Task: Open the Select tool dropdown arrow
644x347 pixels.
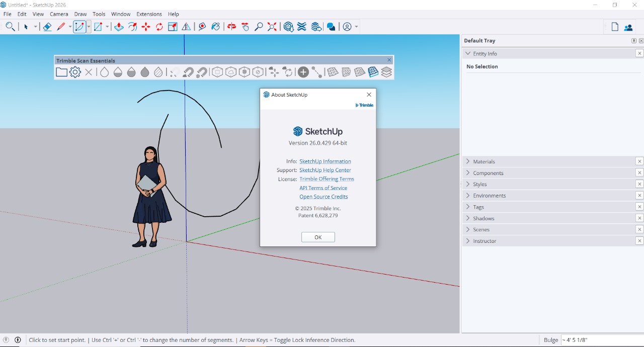Action: (36, 27)
